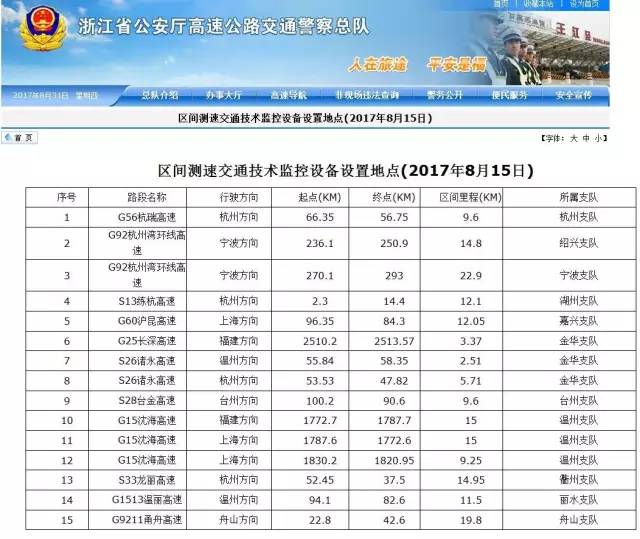
Task: Select the 53.53 start point cell
Action: (310, 381)
